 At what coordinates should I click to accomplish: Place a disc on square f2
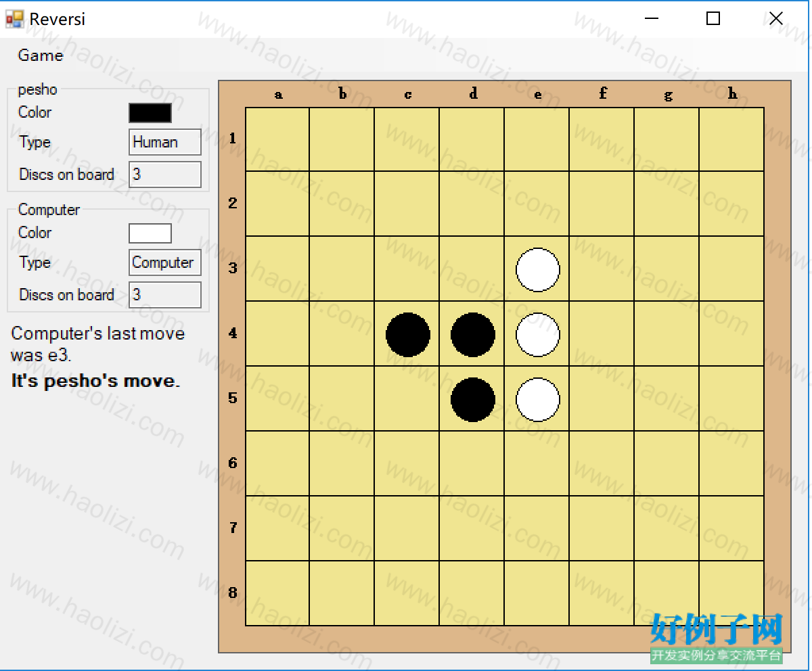[602, 204]
